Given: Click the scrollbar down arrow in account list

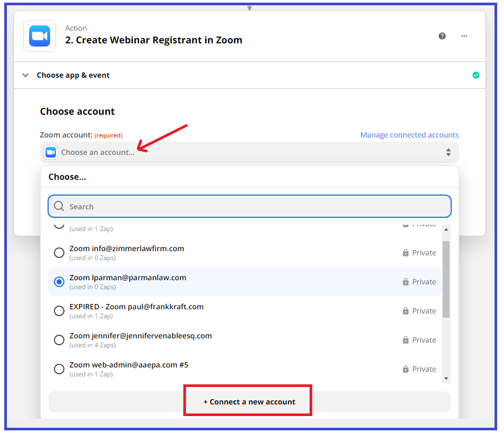Looking at the screenshot, I should pos(446,379).
